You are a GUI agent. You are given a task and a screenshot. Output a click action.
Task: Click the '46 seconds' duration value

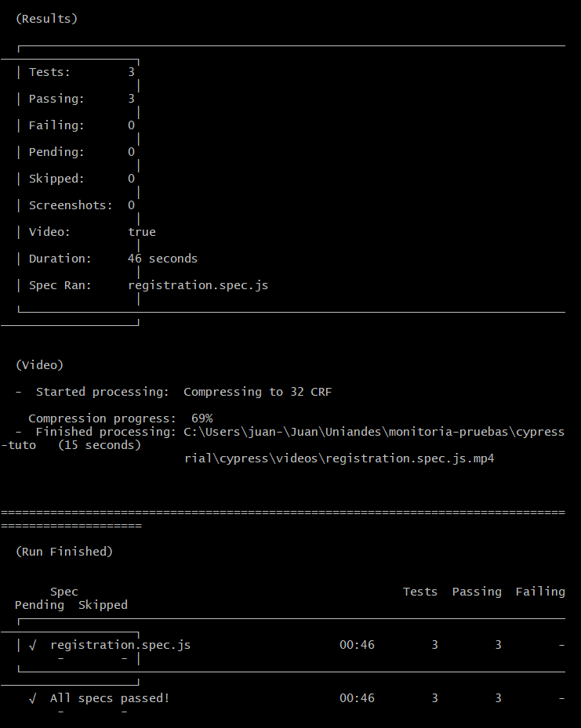(x=162, y=259)
